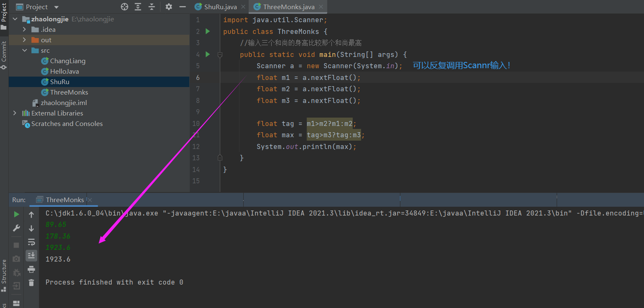Expand the out folder
This screenshot has width=644, height=308.
24,40
